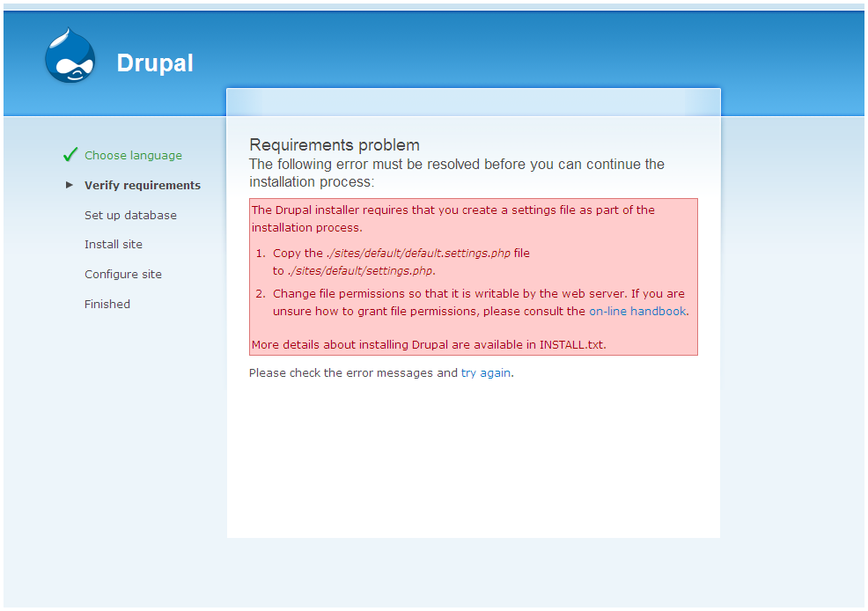Click the ./sites/default/default.settings.php path text
The height and width of the screenshot is (611, 868).
[418, 253]
